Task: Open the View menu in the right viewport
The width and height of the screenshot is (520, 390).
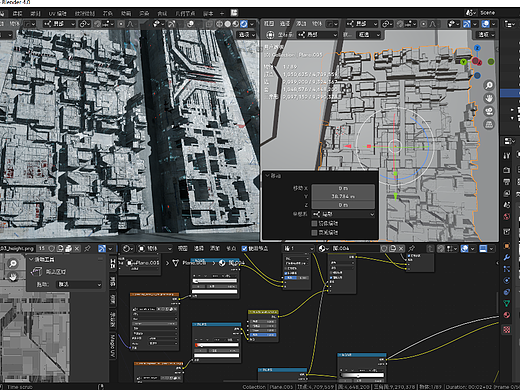Action: [269, 24]
